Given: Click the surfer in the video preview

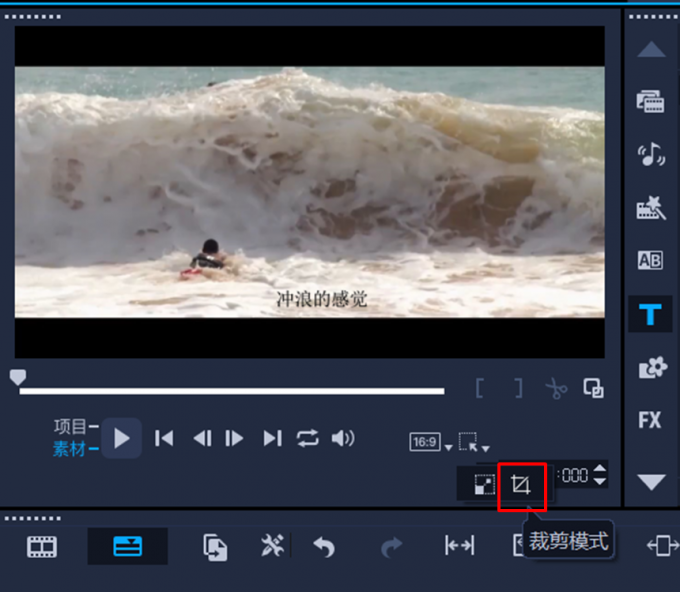Looking at the screenshot, I should pos(208,259).
